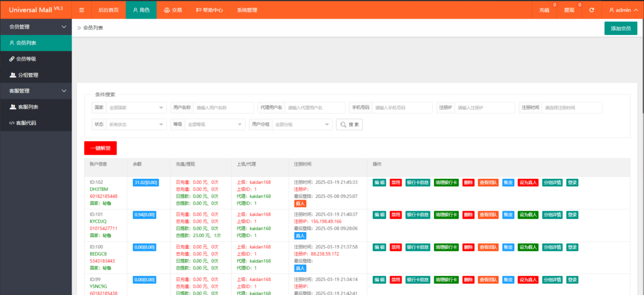
Task: Open the 状态 status dropdown
Action: [x=136, y=124]
